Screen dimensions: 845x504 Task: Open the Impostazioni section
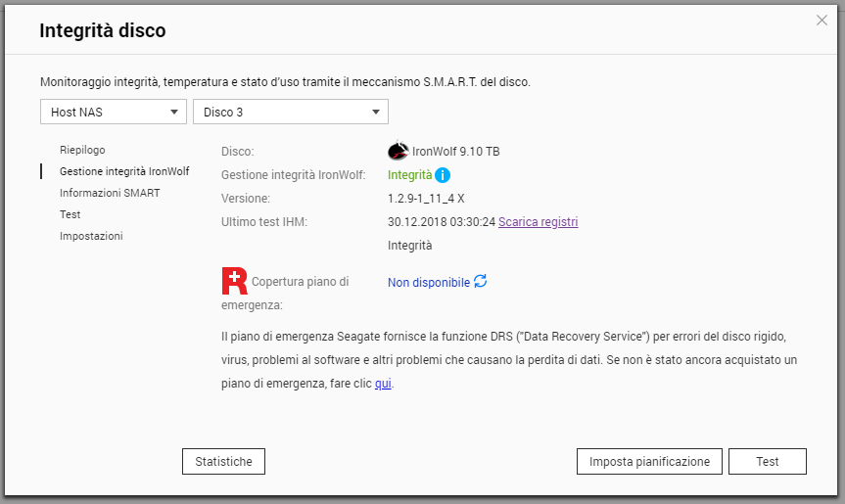91,236
